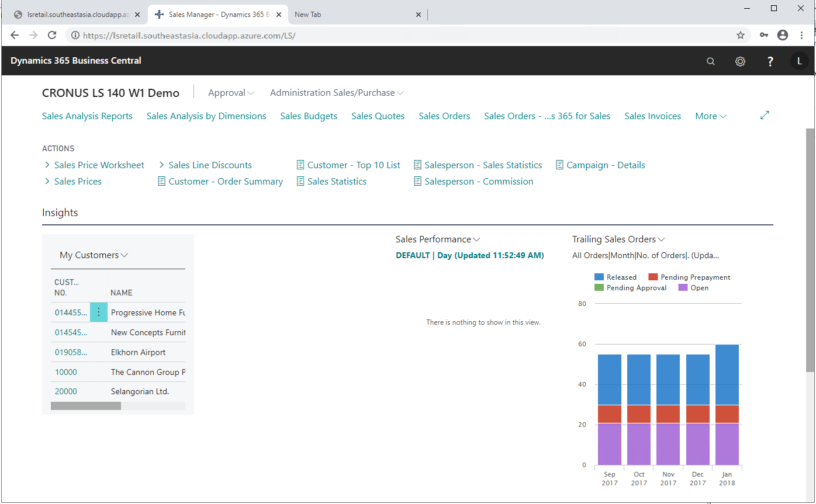This screenshot has width=816, height=504.
Task: Open customer number 014545...
Action: tap(71, 332)
